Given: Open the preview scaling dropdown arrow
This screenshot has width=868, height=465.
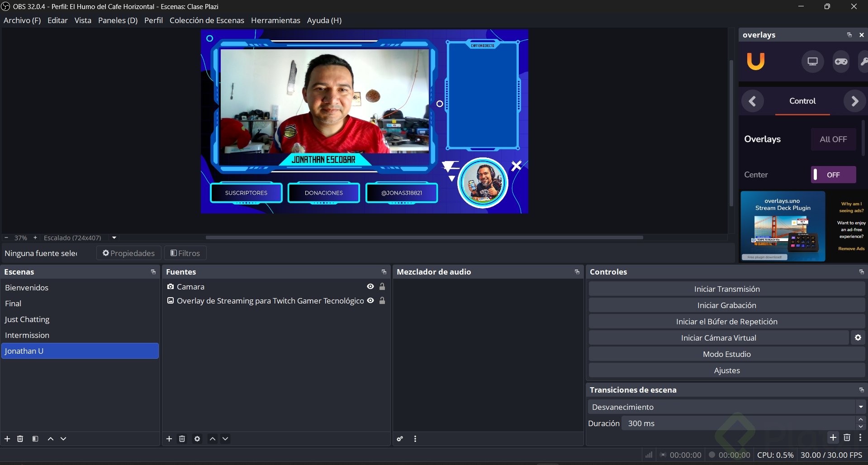Looking at the screenshot, I should [114, 237].
